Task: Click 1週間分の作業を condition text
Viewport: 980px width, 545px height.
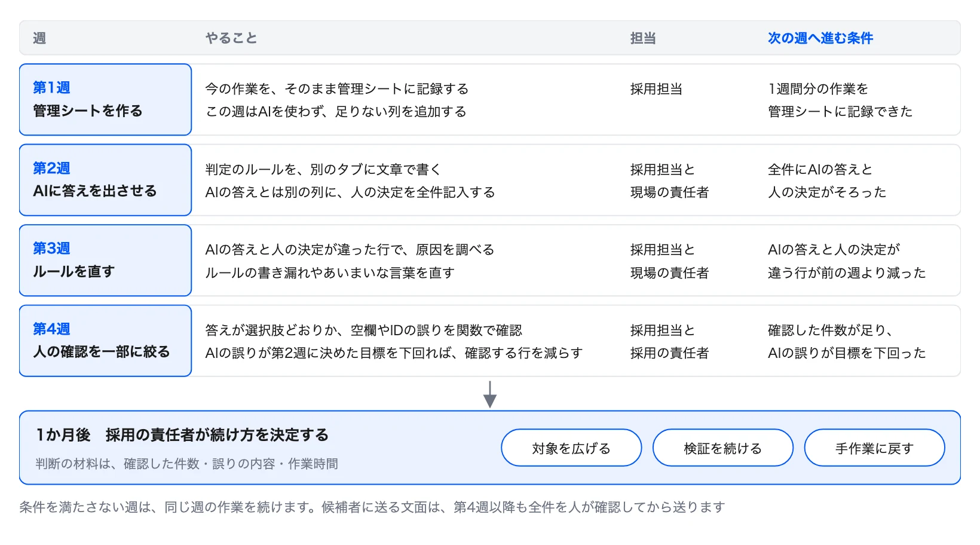Action: pos(818,89)
